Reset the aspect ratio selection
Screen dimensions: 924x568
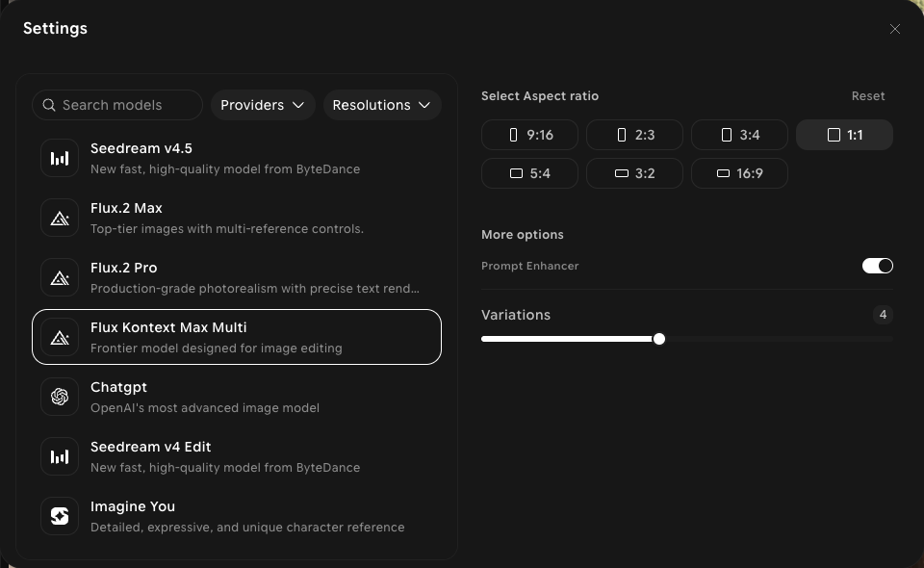pyautogui.click(x=868, y=96)
